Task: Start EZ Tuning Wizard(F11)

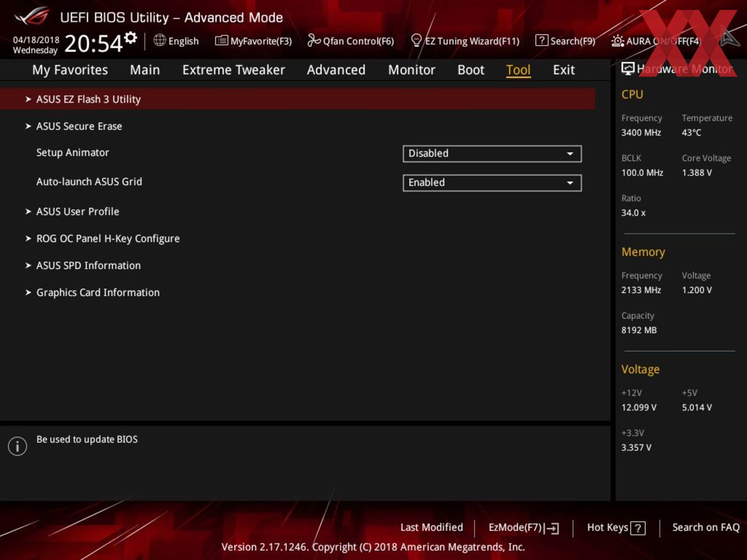Action: [472, 41]
